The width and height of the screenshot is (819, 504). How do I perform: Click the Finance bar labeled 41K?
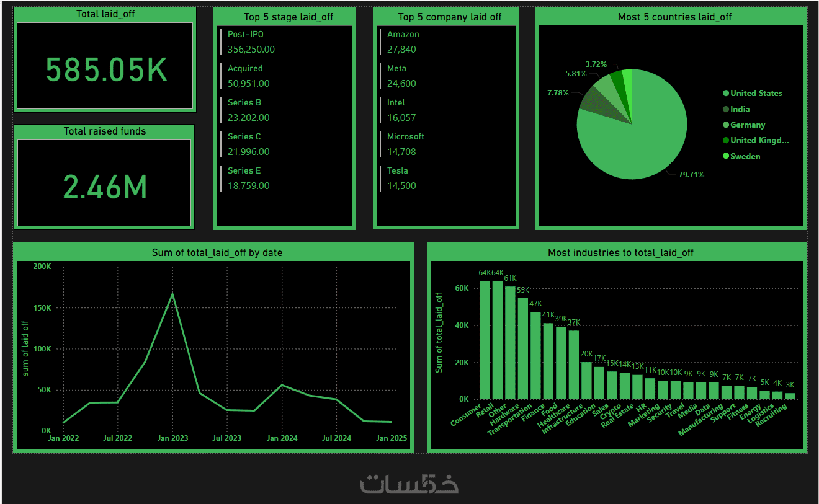pyautogui.click(x=548, y=361)
